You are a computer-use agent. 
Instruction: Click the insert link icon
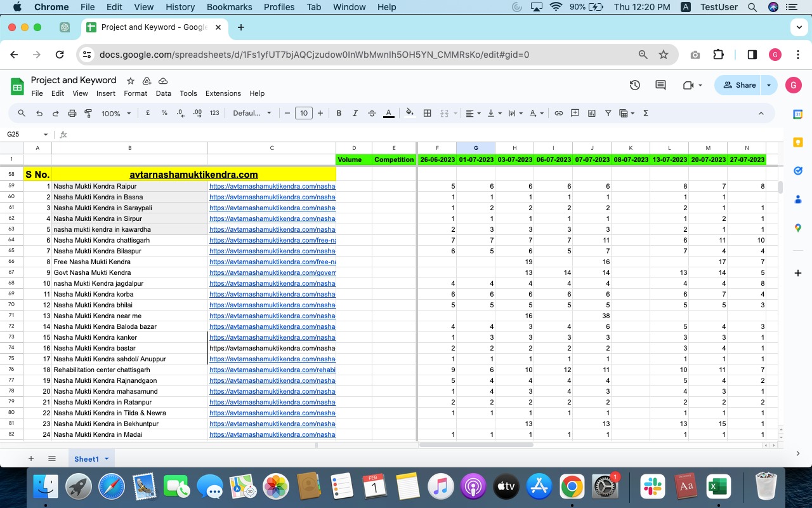pos(558,113)
